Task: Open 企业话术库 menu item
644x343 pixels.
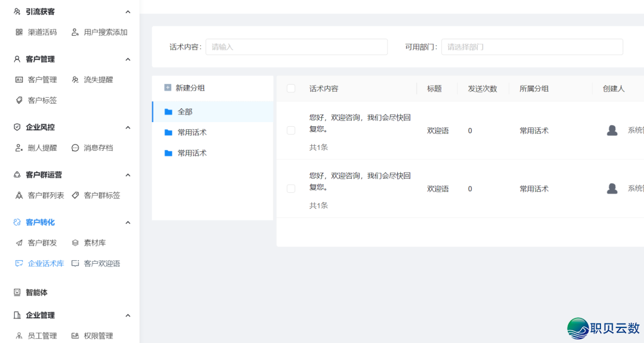Action: tap(45, 263)
